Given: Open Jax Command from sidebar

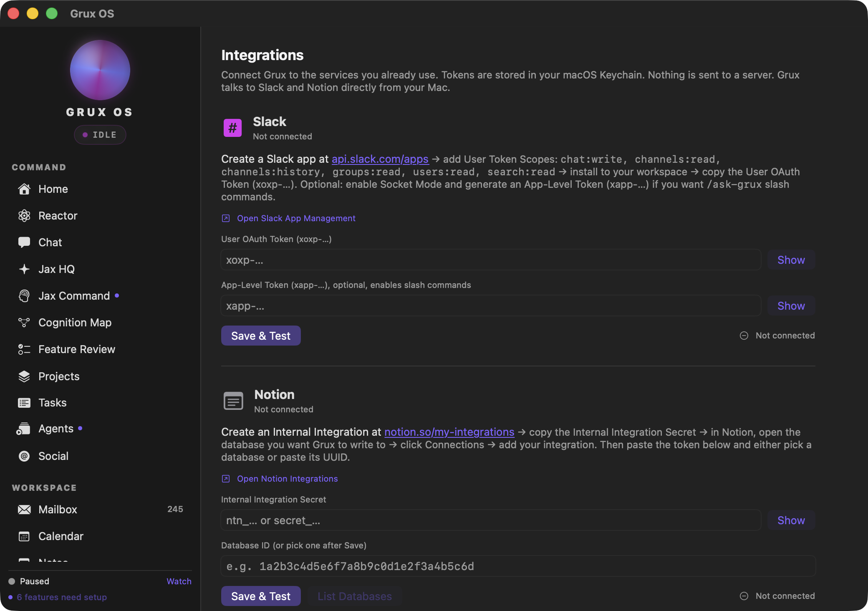Looking at the screenshot, I should (100, 296).
